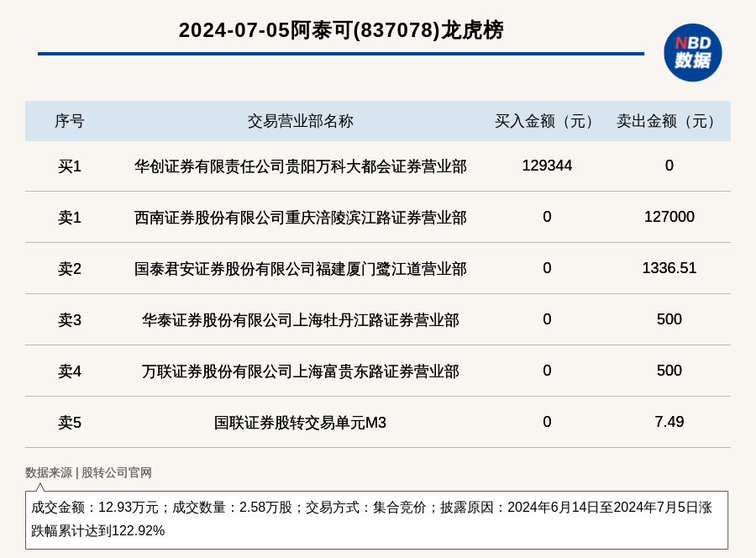Click the buy amount 0 in 卖2 row
This screenshot has width=756, height=558.
[x=547, y=268]
